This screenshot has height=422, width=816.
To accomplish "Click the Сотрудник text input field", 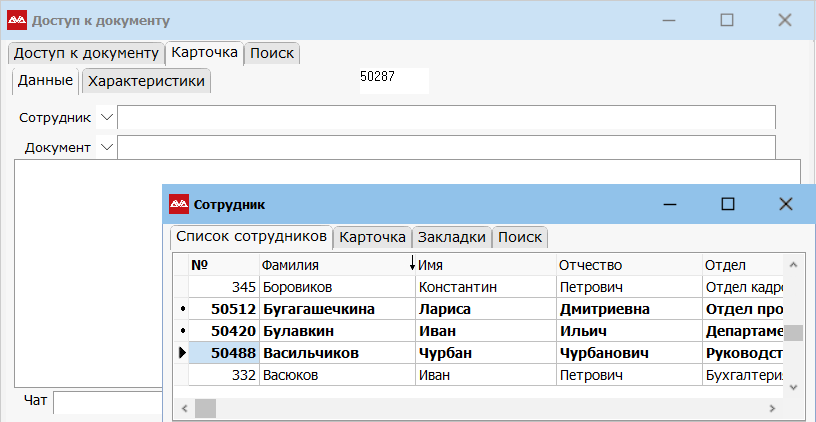I will (445, 118).
